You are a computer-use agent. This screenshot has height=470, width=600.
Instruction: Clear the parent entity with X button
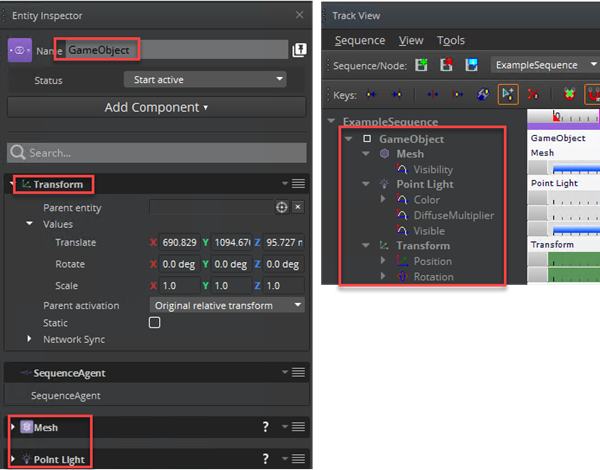tap(298, 207)
